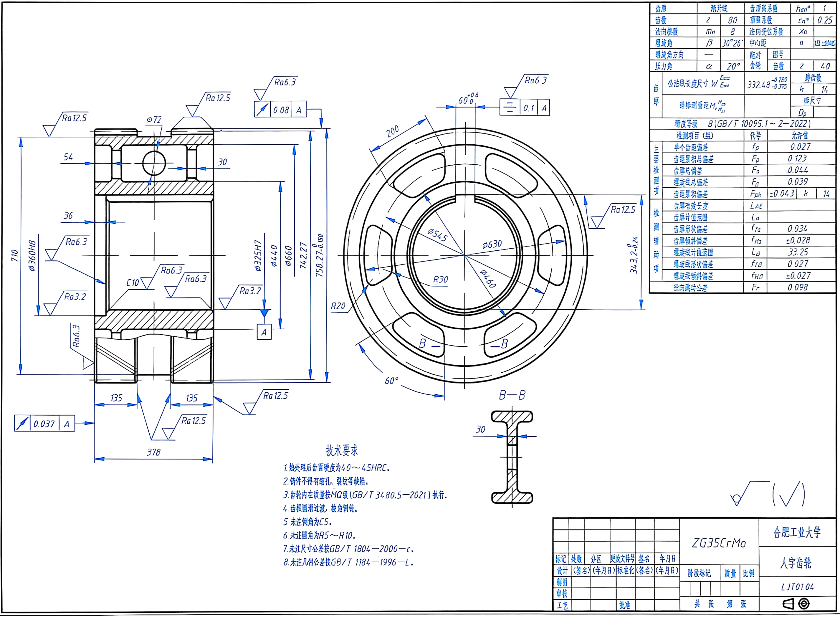Select technical requirement line 5 about C5 chamfers

(x=307, y=522)
